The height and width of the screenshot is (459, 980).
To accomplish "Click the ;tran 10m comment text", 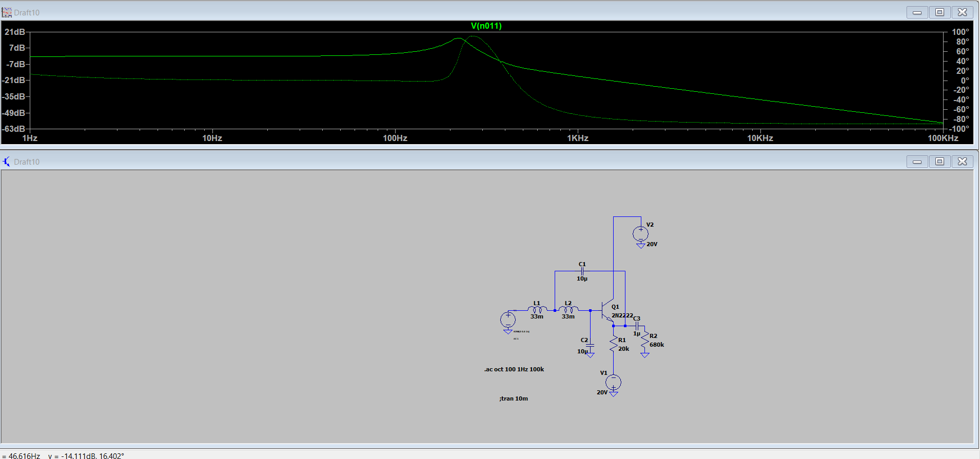I will click(514, 398).
